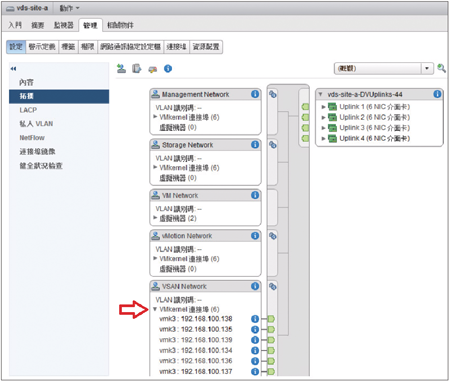The width and height of the screenshot is (450, 382).
Task: Click the Uplink 2 (6 NIC) label
Action: 374,117
